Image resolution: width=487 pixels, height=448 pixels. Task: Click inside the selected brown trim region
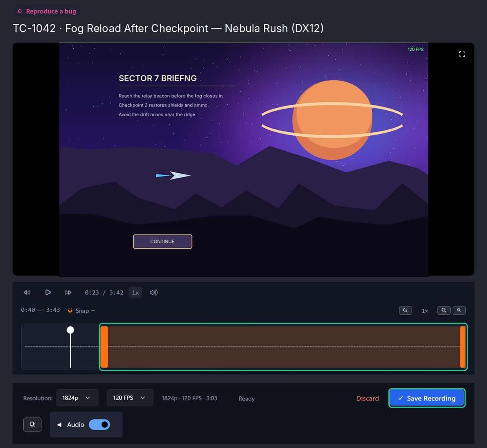pyautogui.click(x=284, y=347)
